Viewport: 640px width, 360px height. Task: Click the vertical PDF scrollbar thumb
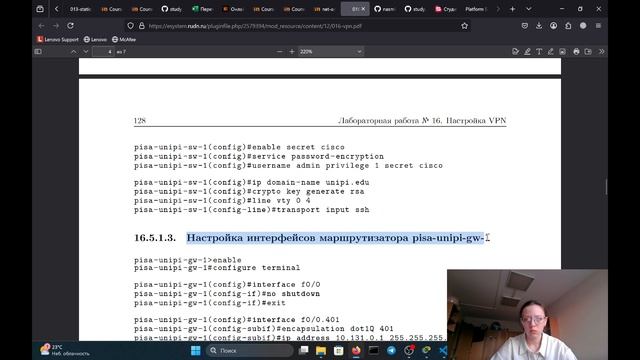click(x=606, y=187)
